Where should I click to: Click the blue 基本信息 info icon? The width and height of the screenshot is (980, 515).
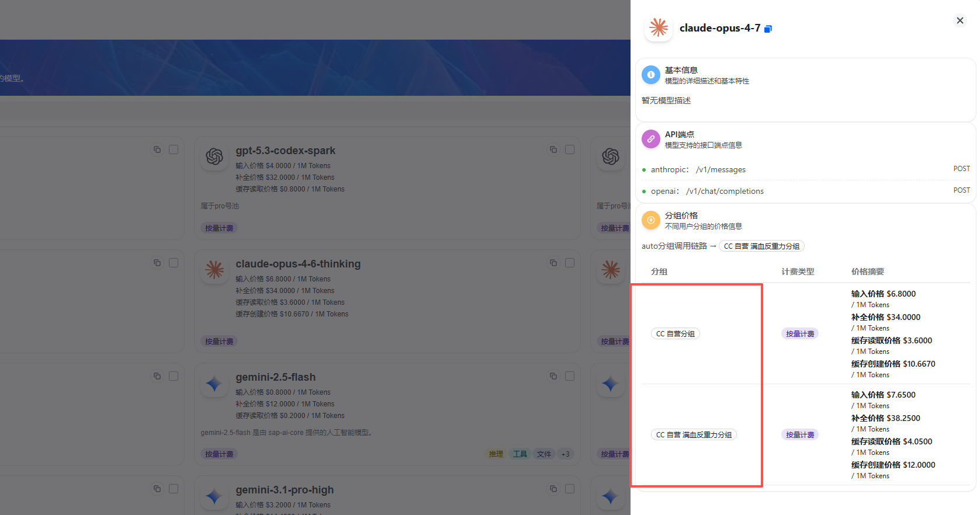tap(650, 75)
